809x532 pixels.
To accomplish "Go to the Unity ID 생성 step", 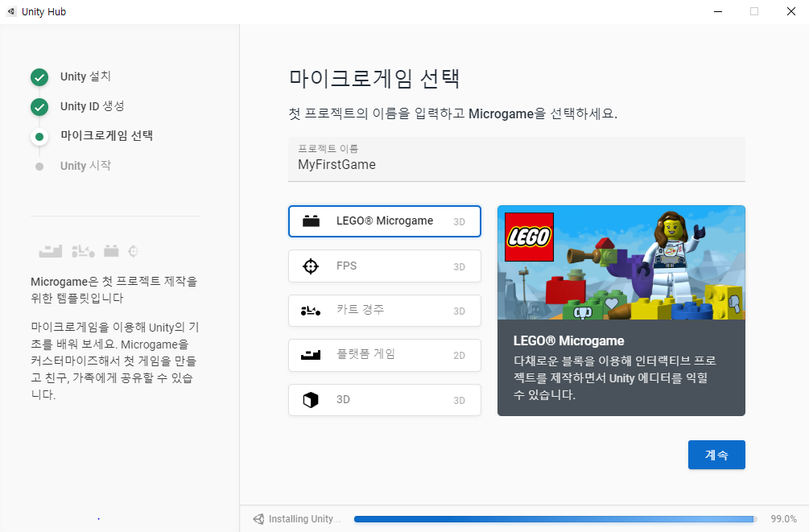I will pos(93,106).
